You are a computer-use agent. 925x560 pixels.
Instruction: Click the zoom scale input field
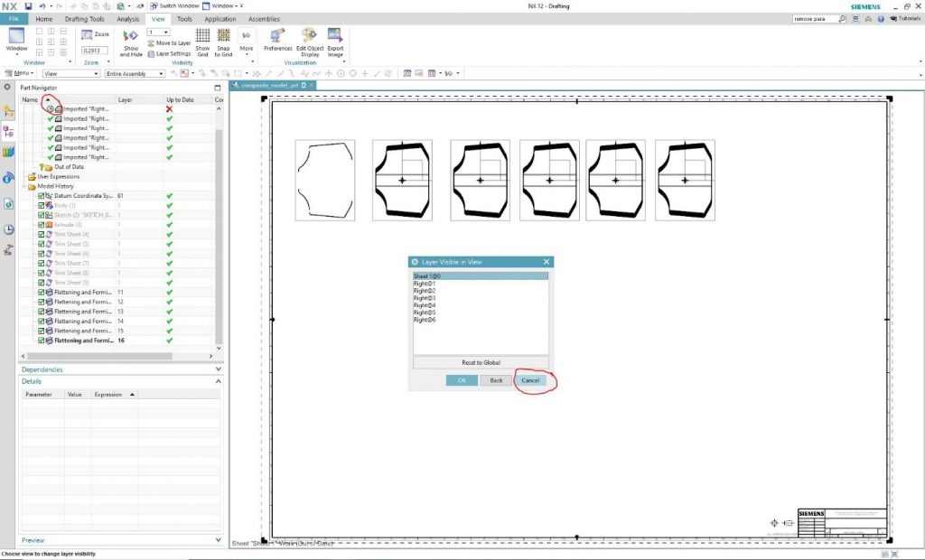click(95, 51)
